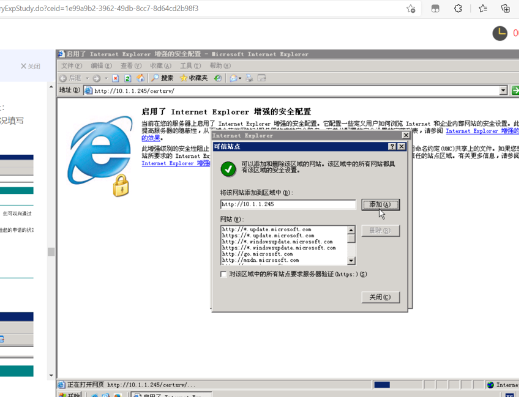Toggle require server verification (https:) checkbox

point(223,274)
